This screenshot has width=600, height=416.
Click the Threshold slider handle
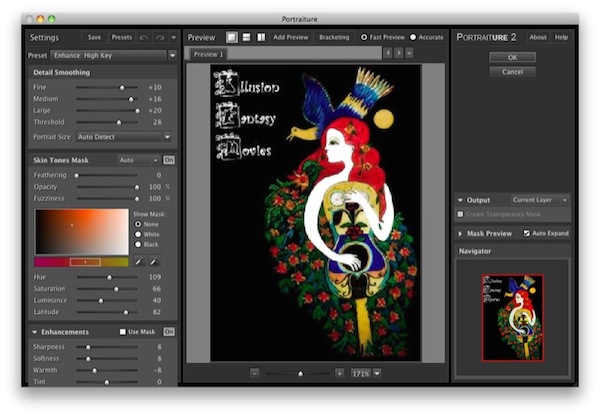click(x=119, y=122)
